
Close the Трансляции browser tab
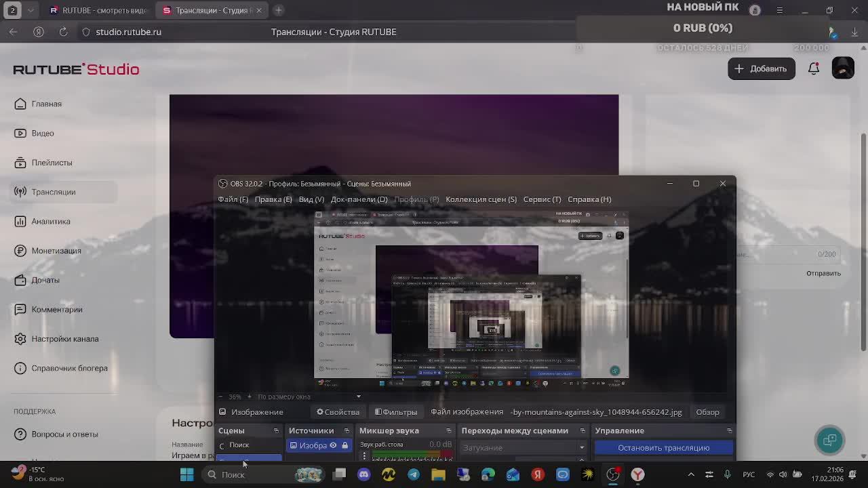point(258,10)
